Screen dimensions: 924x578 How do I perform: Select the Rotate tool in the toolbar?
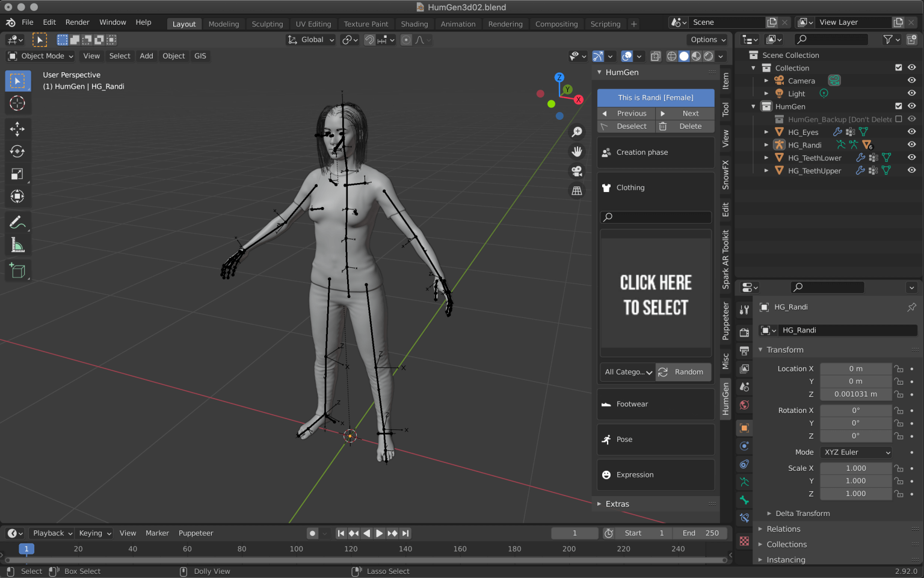pos(17,152)
